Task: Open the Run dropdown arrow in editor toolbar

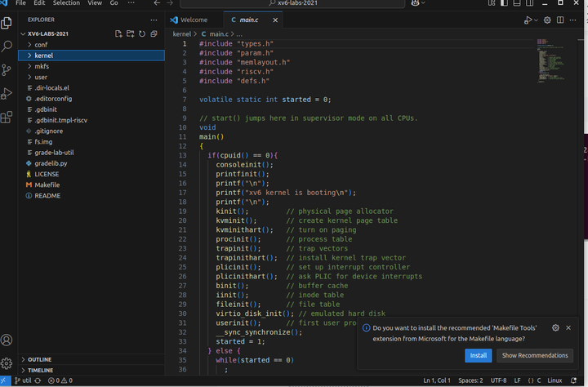Action: point(537,20)
